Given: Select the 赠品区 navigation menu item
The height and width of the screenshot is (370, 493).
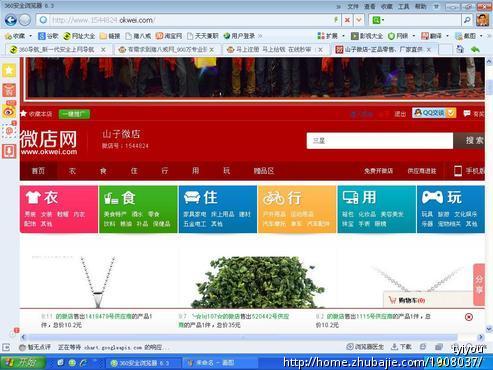Looking at the screenshot, I should tap(264, 171).
